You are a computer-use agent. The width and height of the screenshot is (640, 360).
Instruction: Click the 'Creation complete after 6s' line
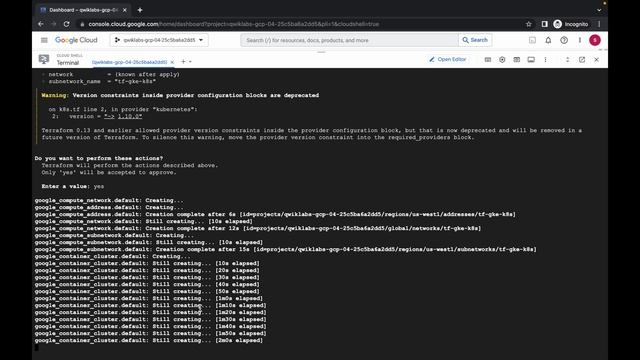275,214
